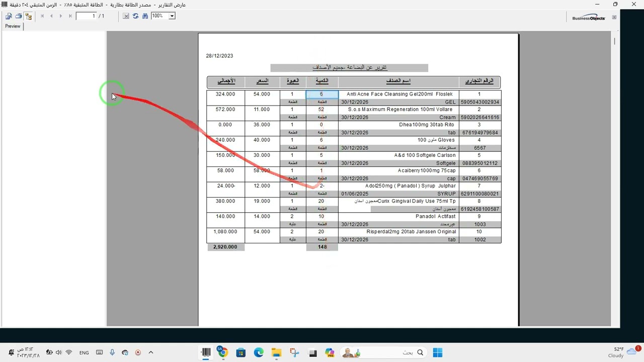This screenshot has width=644, height=362.
Task: Open Snipping Tool from the taskbar
Action: (x=294, y=353)
